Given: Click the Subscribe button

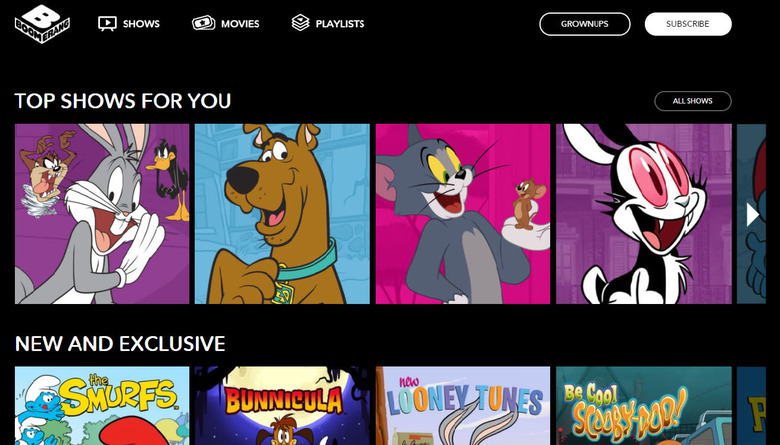Looking at the screenshot, I should coord(687,24).
